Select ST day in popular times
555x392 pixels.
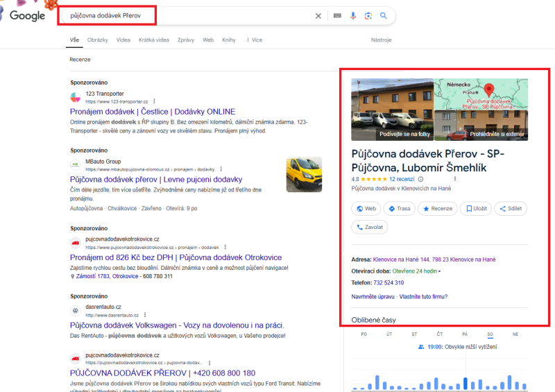(x=414, y=334)
